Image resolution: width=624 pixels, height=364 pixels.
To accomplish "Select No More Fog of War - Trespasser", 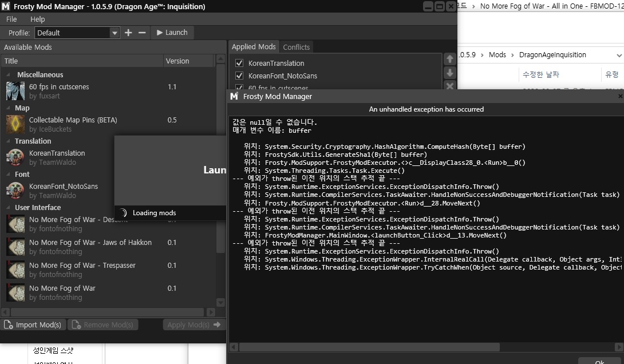I will [x=82, y=266].
